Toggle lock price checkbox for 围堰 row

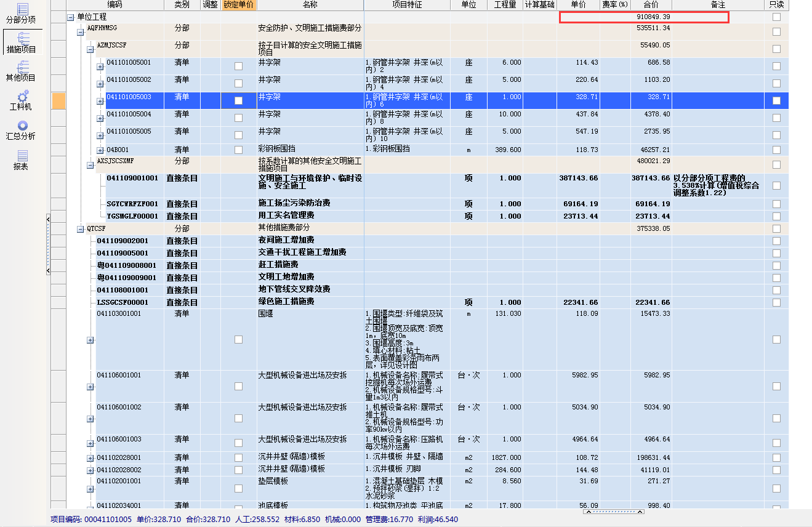pos(238,339)
